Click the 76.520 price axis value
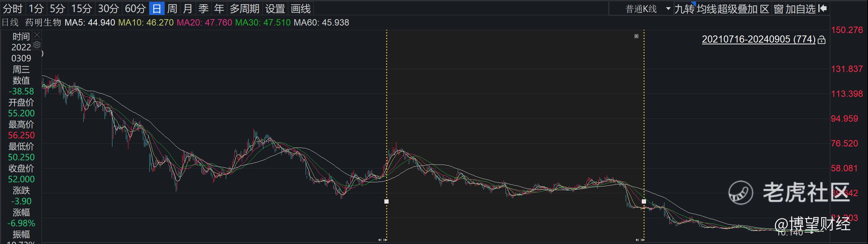The image size is (868, 244). tap(844, 144)
